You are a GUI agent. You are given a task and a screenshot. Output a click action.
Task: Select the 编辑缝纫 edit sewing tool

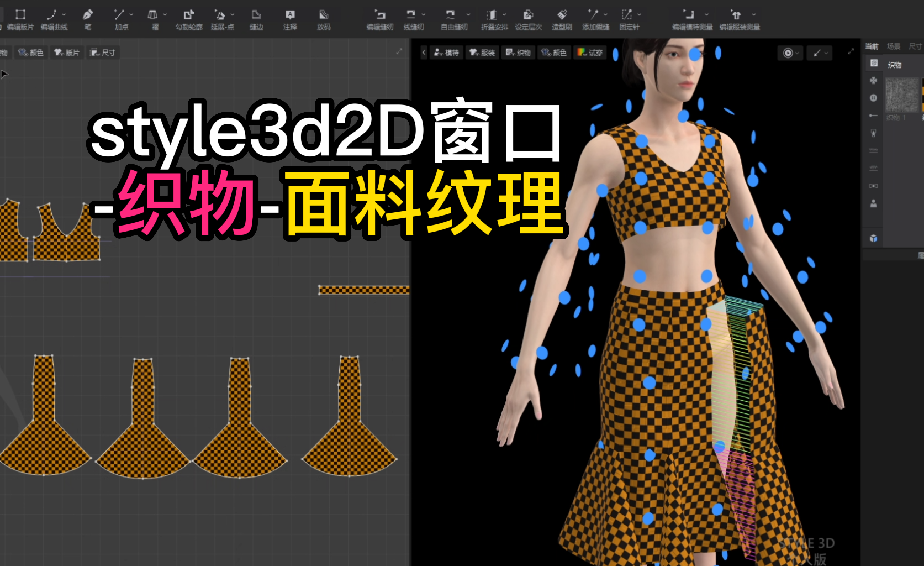tap(380, 19)
